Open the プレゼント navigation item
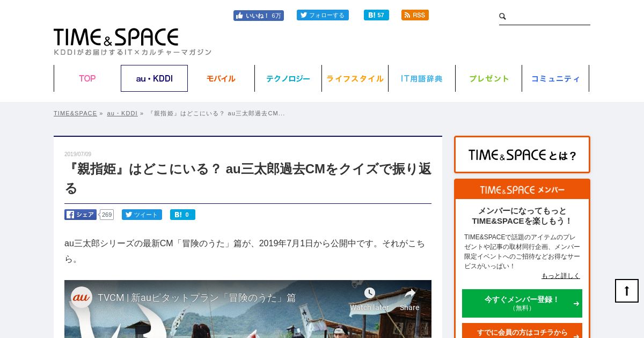 (489, 78)
